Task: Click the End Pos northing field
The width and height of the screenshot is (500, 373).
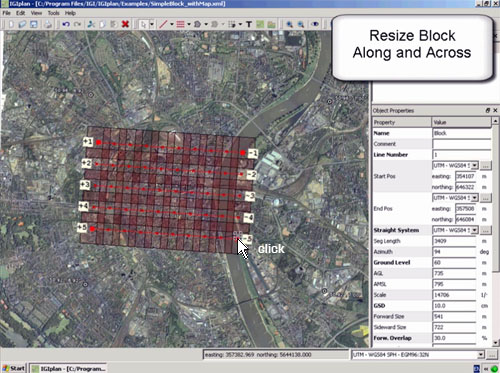Action: coord(466,219)
